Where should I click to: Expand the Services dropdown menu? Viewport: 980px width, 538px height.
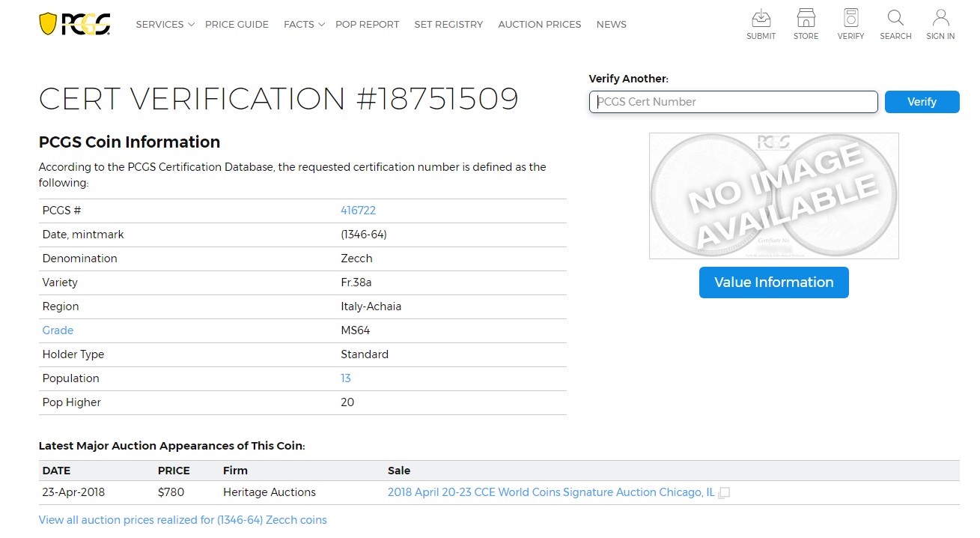click(x=165, y=24)
